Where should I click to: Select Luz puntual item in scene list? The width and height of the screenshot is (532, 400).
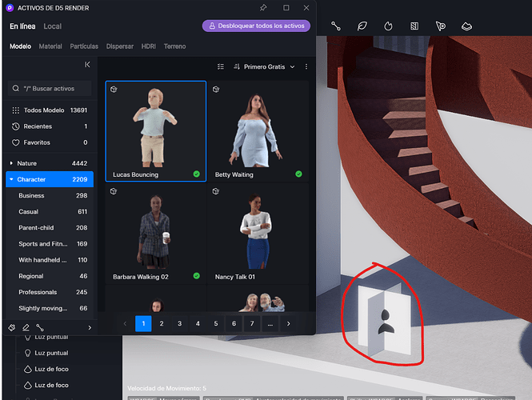(51, 353)
